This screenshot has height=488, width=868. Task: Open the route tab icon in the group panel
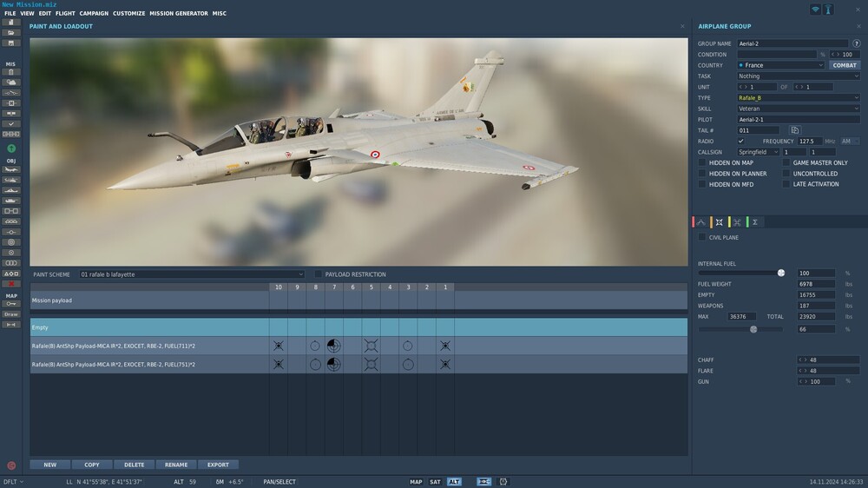(701, 222)
